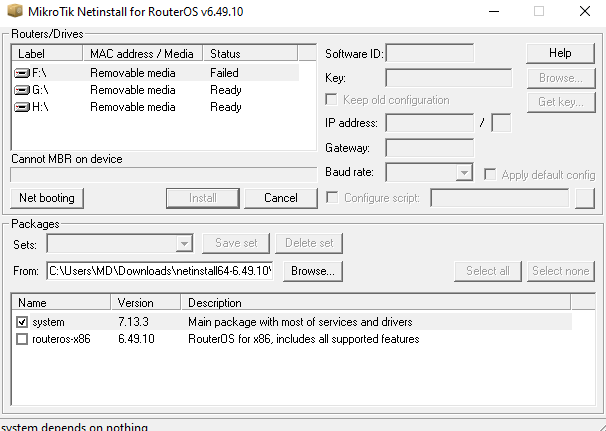This screenshot has width=606, height=431.
Task: Click the F:\ removable drive icon
Action: click(22, 73)
